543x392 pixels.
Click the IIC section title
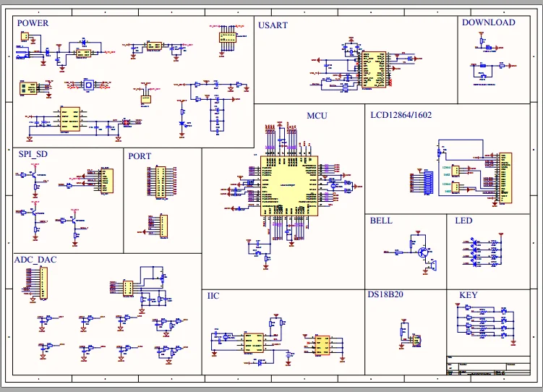pyautogui.click(x=213, y=296)
